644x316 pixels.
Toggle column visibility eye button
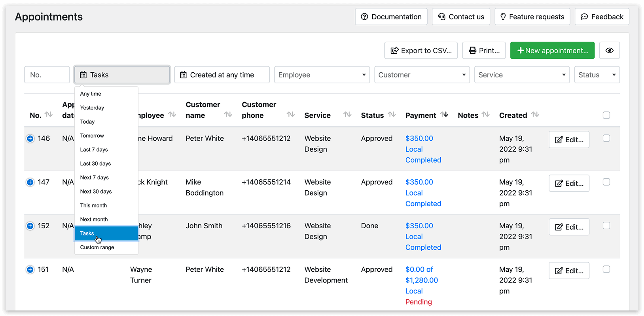pyautogui.click(x=609, y=51)
